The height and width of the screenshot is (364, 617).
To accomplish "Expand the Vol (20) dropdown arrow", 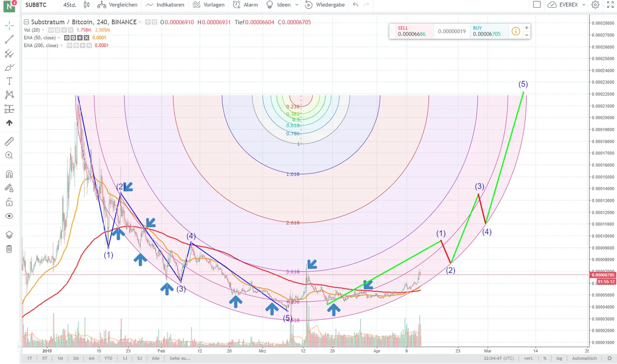I will point(43,30).
